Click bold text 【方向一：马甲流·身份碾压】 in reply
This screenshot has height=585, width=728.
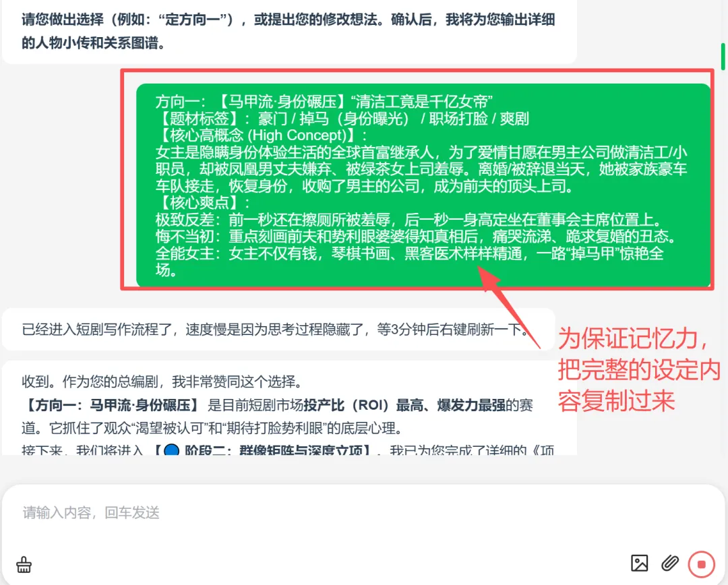tap(111, 405)
